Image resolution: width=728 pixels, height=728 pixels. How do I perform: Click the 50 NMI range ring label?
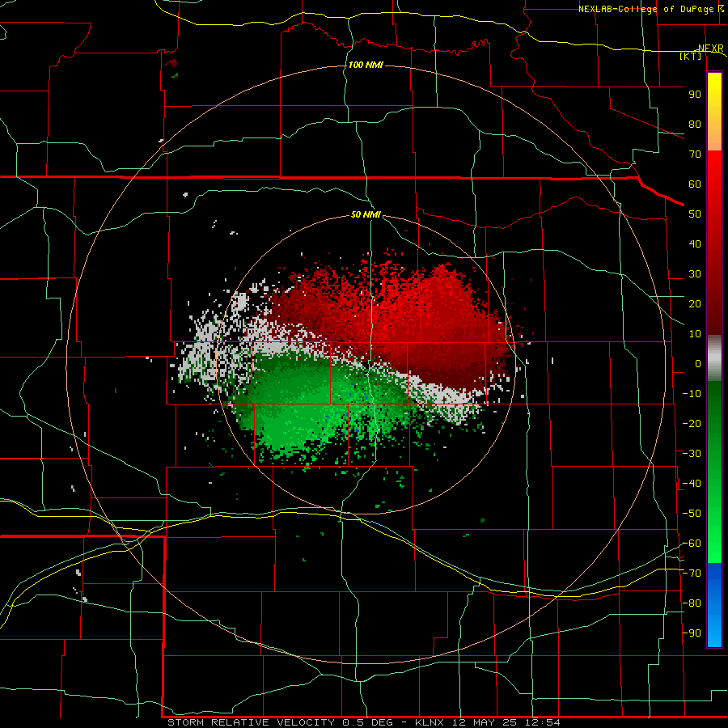pyautogui.click(x=366, y=214)
